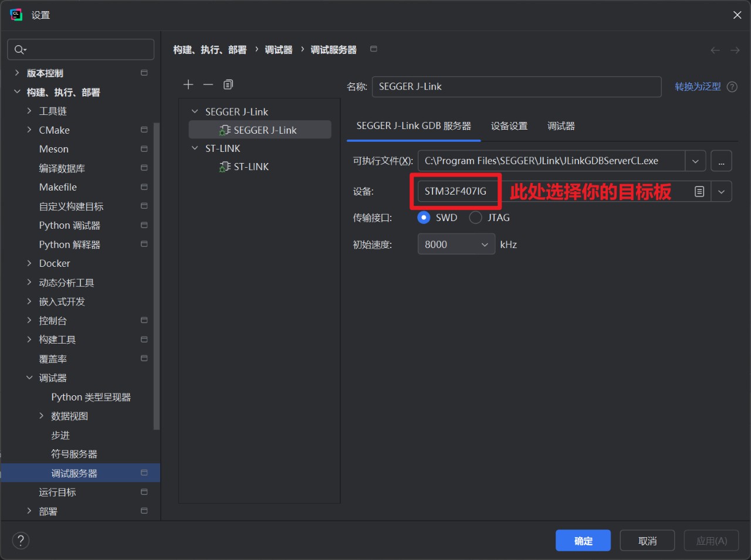The image size is (751, 560).
Task: Confirm settings with 确定 button
Action: click(x=583, y=541)
